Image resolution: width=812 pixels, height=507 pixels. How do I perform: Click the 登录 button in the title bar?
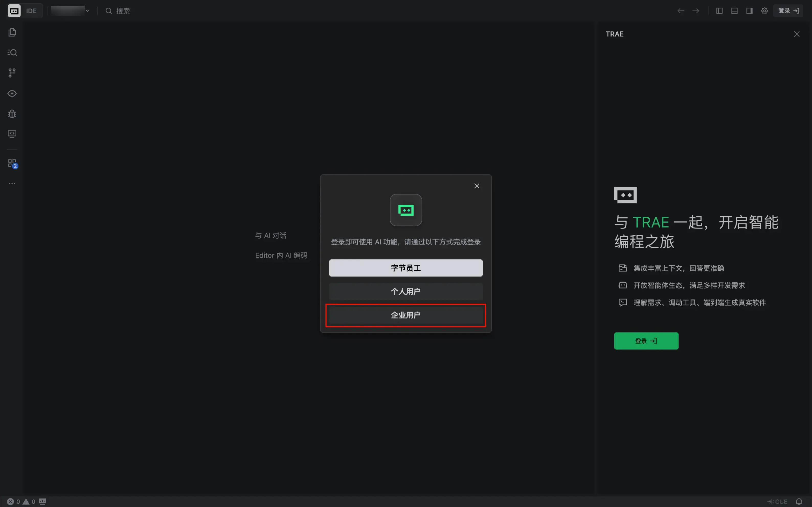point(788,11)
